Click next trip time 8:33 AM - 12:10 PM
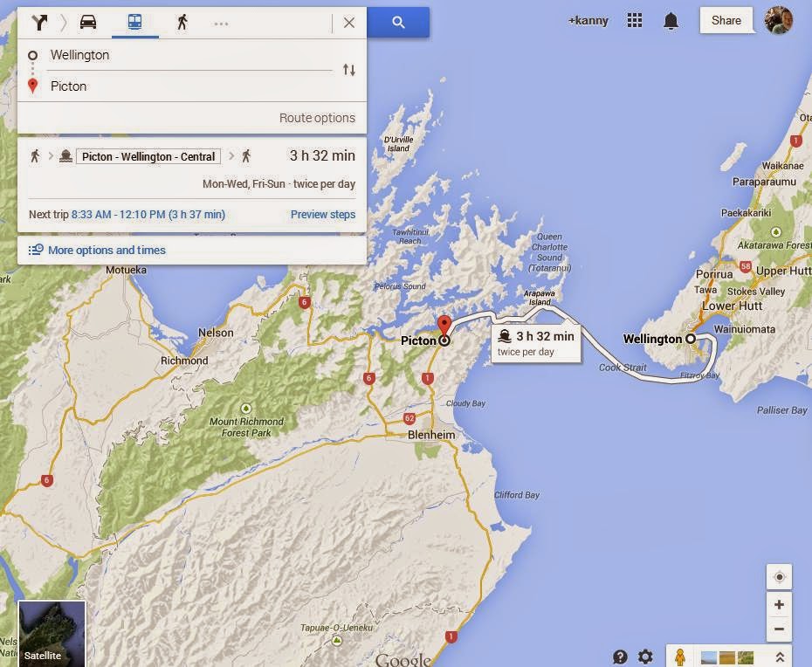This screenshot has width=812, height=667. (148, 215)
